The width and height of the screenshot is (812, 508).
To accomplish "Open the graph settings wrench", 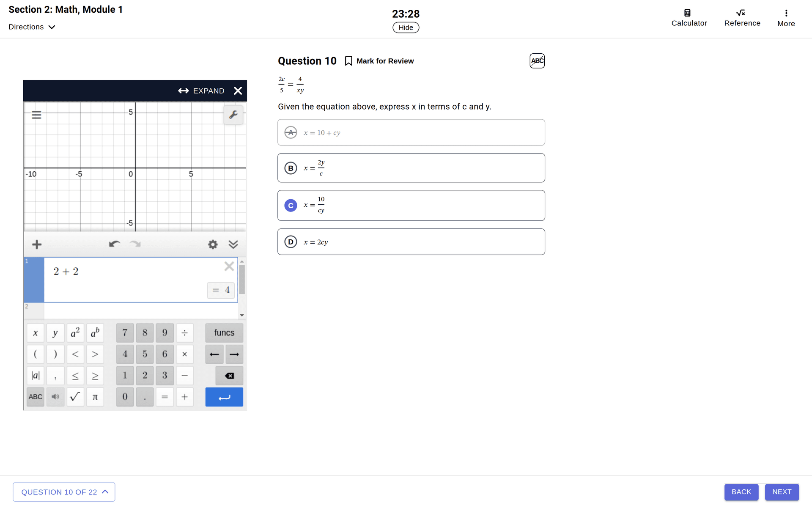I will (233, 115).
